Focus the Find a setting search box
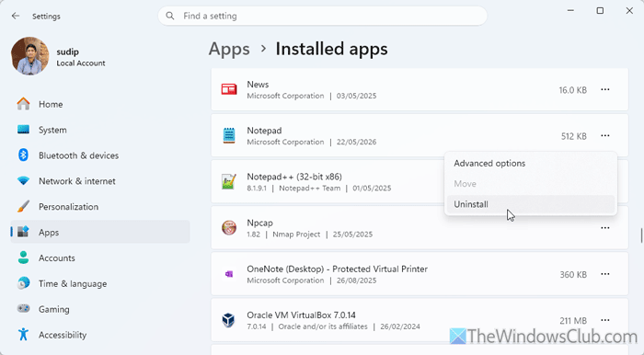The width and height of the screenshot is (644, 355). click(322, 16)
